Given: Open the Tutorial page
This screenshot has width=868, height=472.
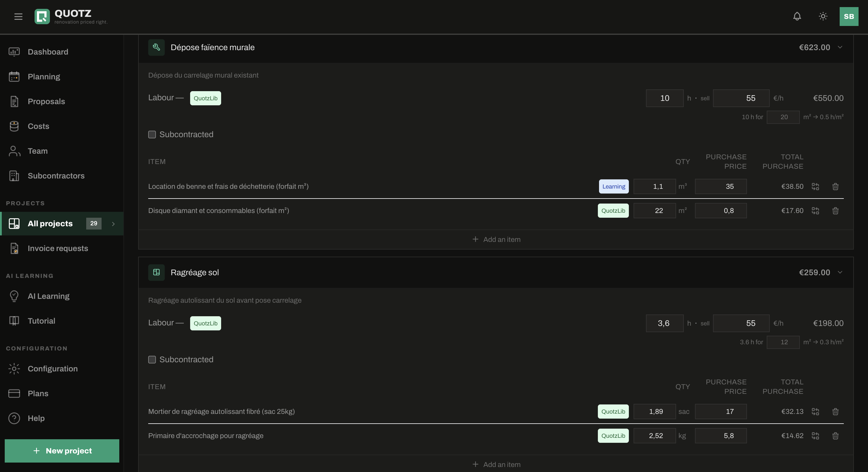Looking at the screenshot, I should click(x=62, y=321).
